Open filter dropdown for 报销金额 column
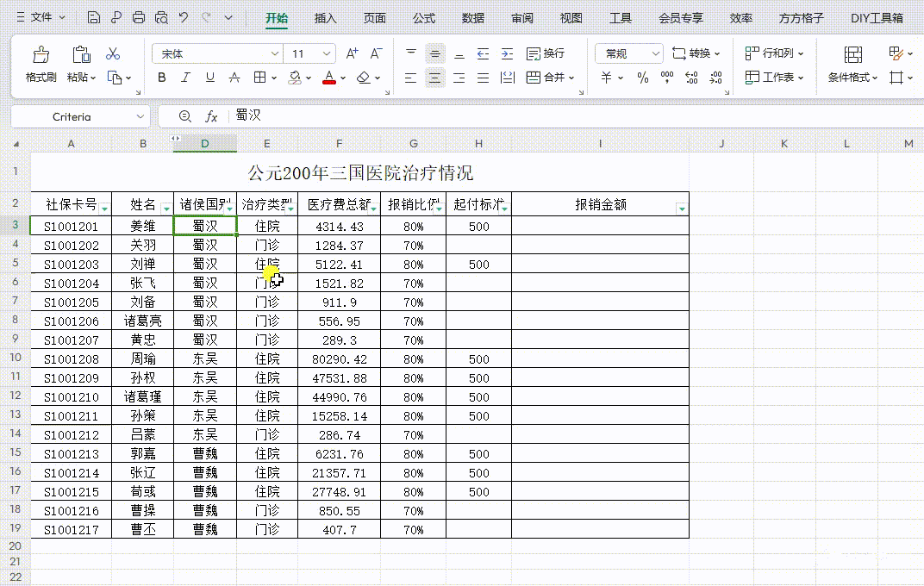The image size is (924, 586). 682,209
